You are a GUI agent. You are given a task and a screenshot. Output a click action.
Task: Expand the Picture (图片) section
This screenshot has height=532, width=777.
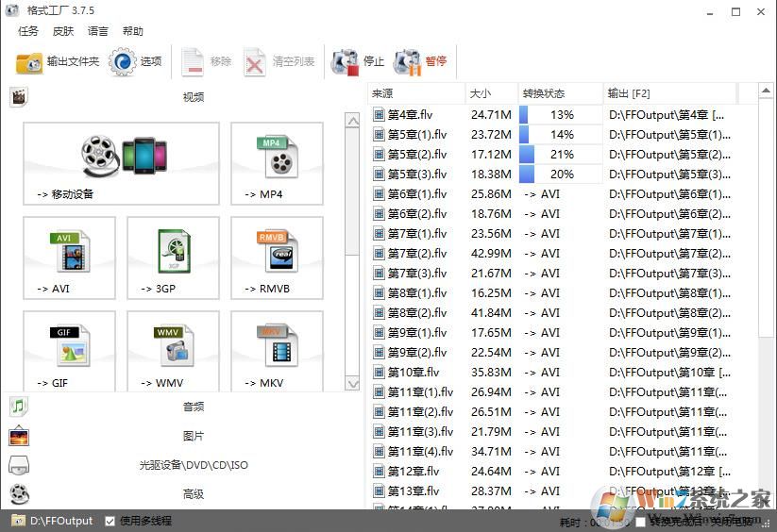(193, 436)
